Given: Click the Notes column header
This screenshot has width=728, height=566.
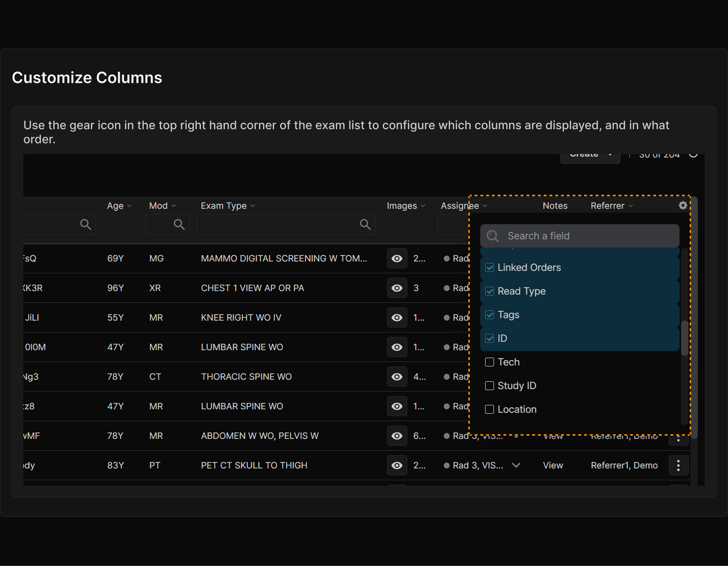Looking at the screenshot, I should click(555, 206).
